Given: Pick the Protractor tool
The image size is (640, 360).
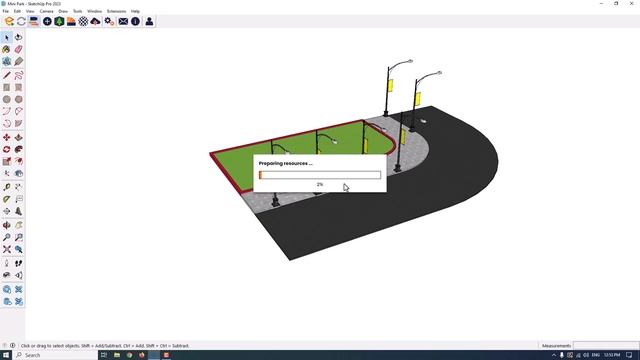Looking at the screenshot, I should tap(7, 199).
